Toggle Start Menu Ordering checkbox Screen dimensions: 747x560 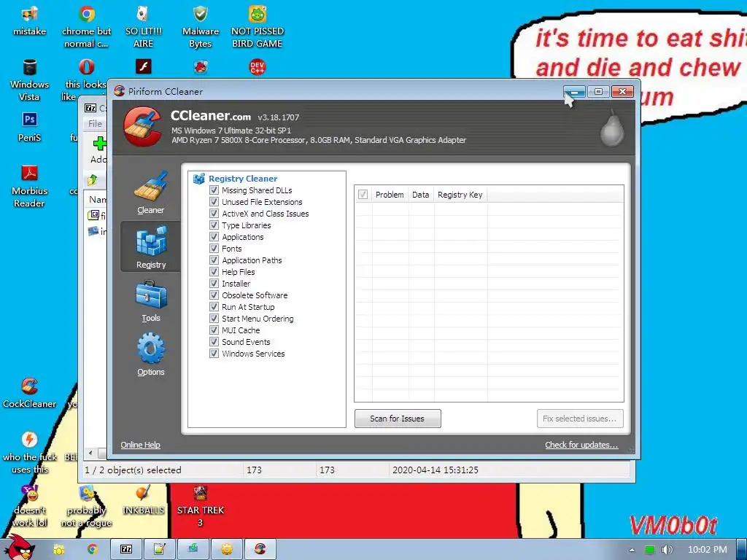(x=214, y=319)
